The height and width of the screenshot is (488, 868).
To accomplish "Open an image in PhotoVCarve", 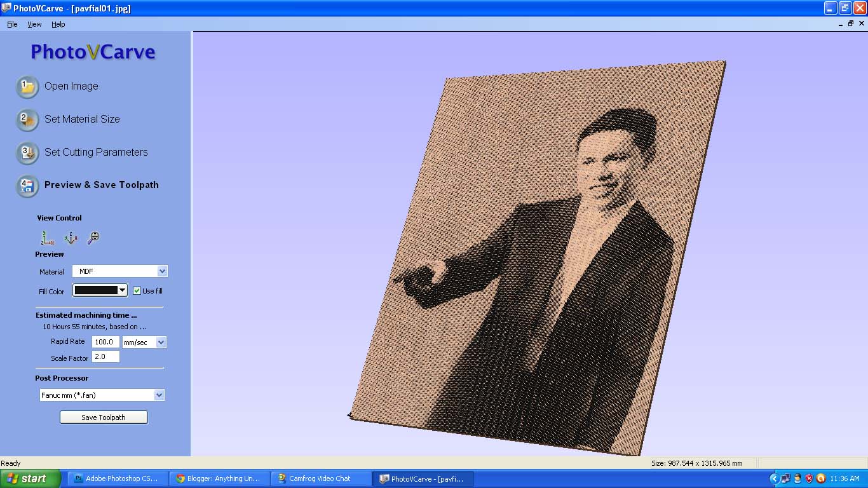I will pos(71,86).
